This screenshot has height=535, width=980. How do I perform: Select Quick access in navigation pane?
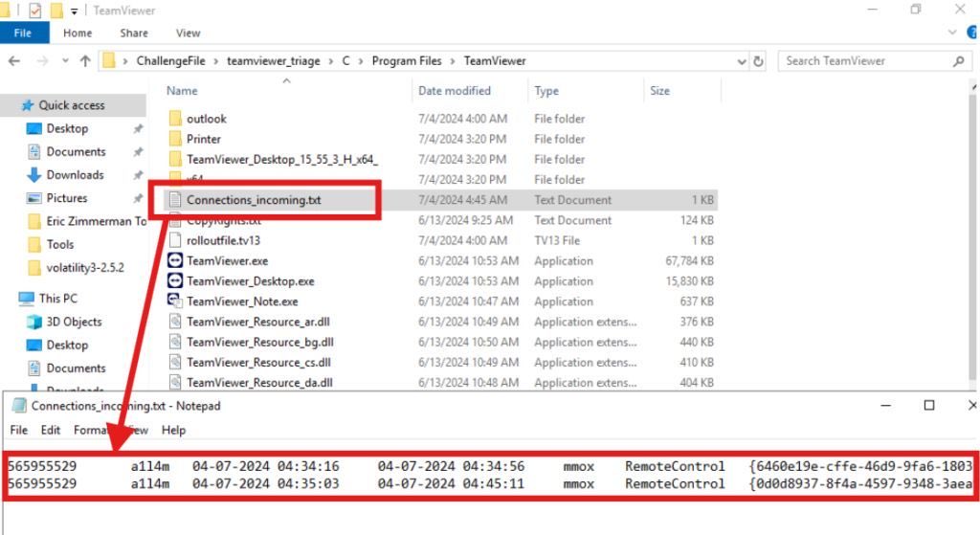click(x=72, y=105)
